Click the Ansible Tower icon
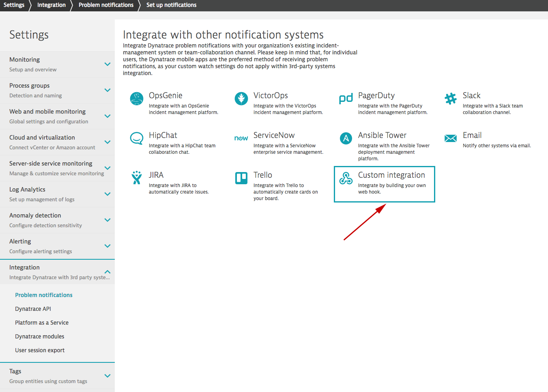Screen dimensions: 548x392 pos(346,138)
